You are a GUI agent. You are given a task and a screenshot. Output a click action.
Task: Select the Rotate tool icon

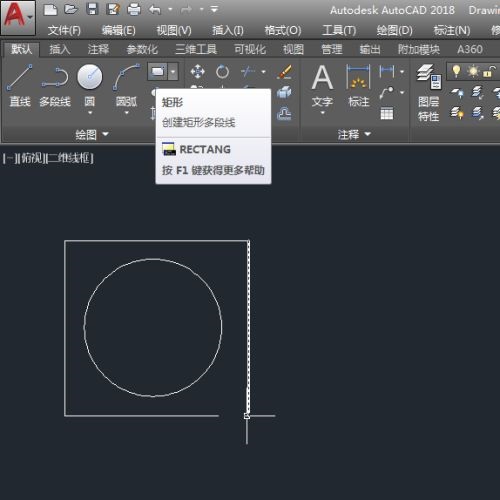[x=222, y=71]
